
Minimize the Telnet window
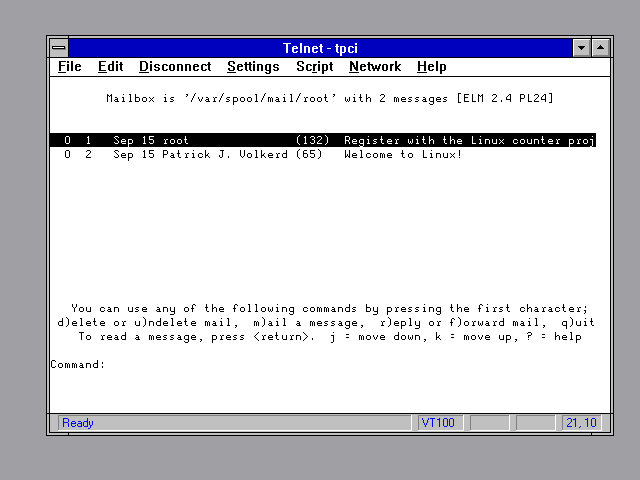[582, 48]
